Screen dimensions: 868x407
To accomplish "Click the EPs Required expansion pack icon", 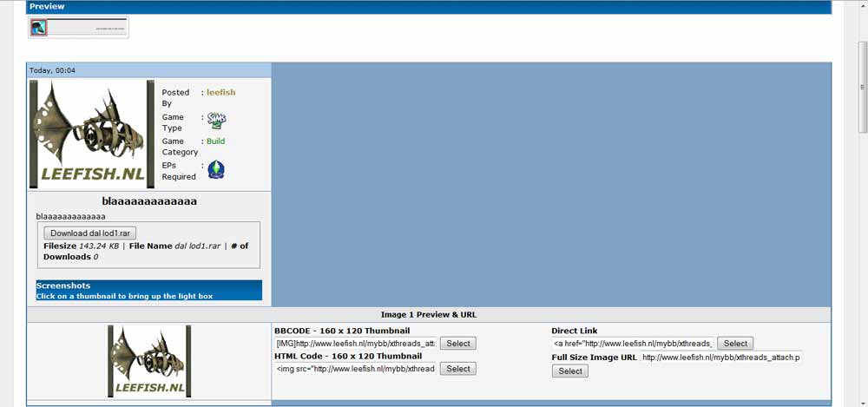I will pos(215,169).
